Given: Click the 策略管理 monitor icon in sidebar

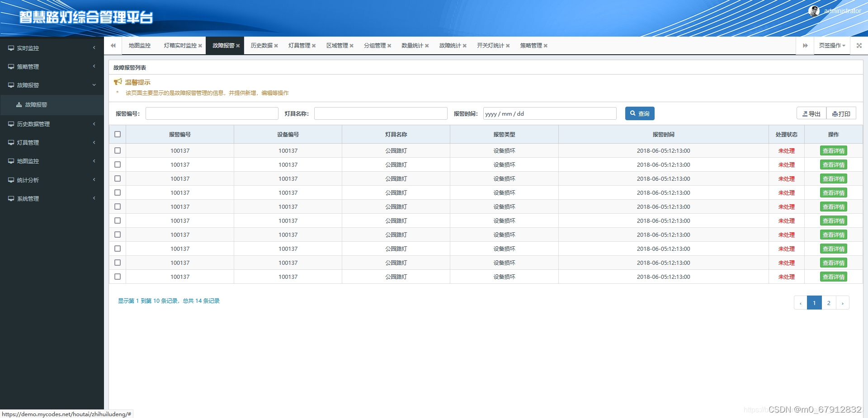Looking at the screenshot, I should tap(11, 66).
